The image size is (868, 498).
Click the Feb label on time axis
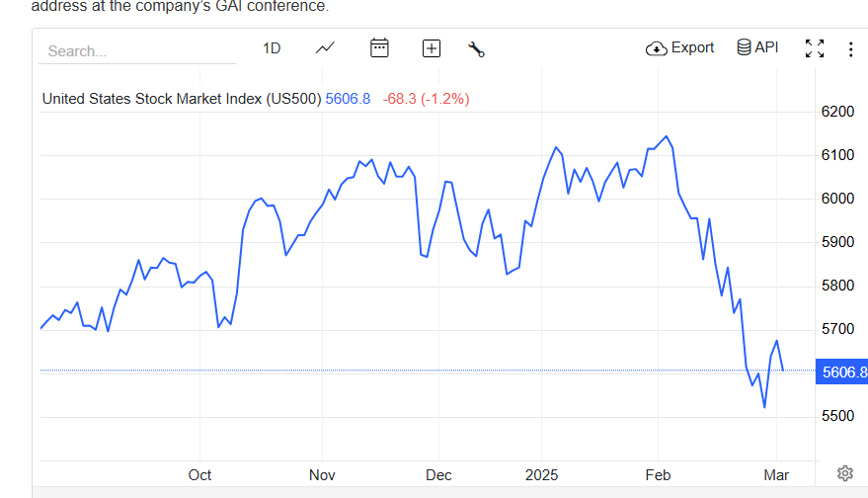pos(659,475)
